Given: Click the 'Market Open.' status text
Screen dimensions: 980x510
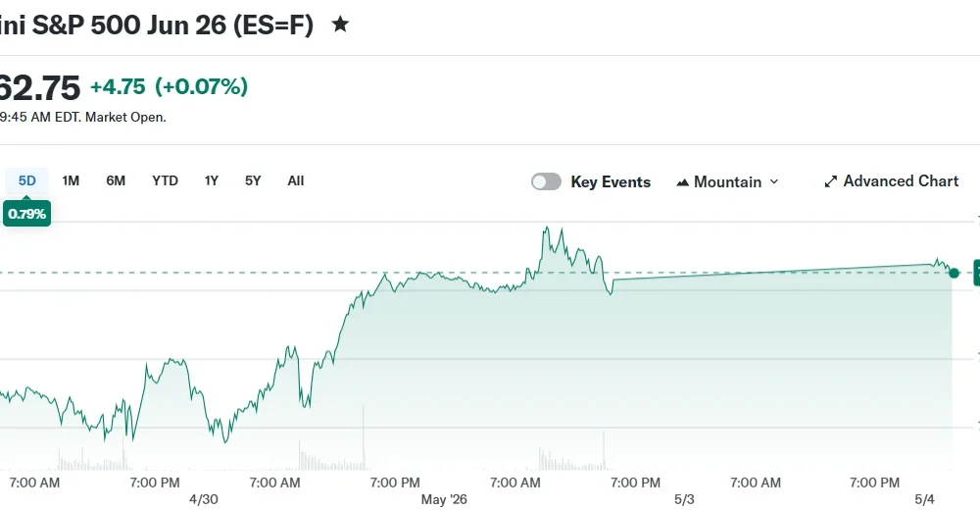Looking at the screenshot, I should tap(125, 117).
